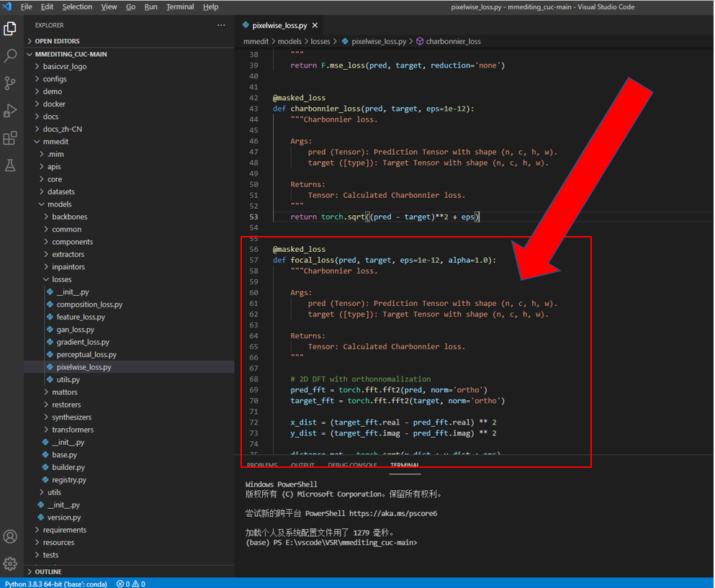Expand the configs folder
The width and height of the screenshot is (715, 588).
[55, 79]
